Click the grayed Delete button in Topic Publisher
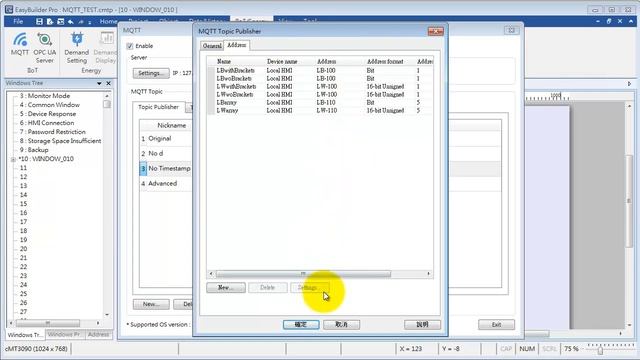The width and height of the screenshot is (640, 360). click(x=268, y=288)
